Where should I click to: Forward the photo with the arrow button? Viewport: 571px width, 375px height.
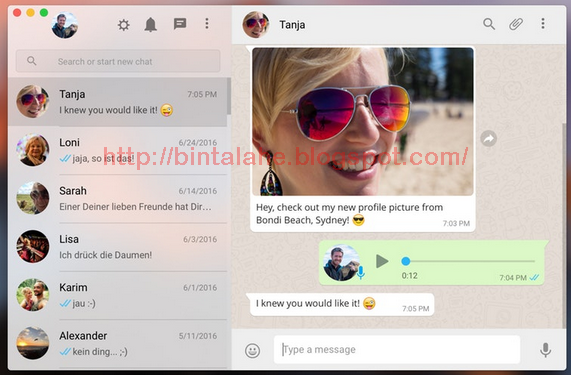click(488, 138)
